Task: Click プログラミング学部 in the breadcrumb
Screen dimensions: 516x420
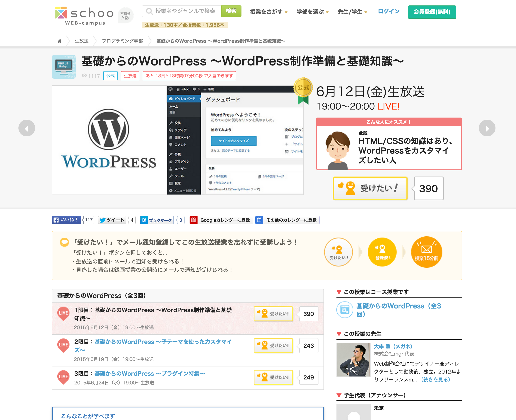Action: coord(122,41)
